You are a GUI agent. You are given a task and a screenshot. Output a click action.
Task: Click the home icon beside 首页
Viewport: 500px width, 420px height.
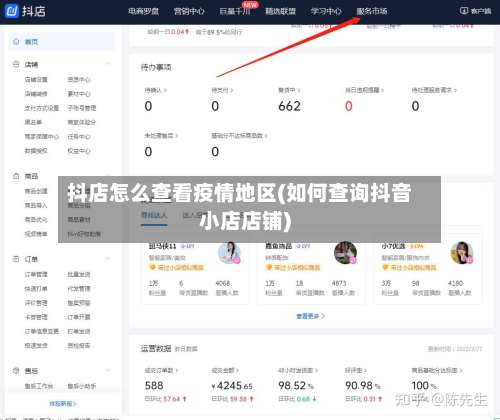coord(16,42)
